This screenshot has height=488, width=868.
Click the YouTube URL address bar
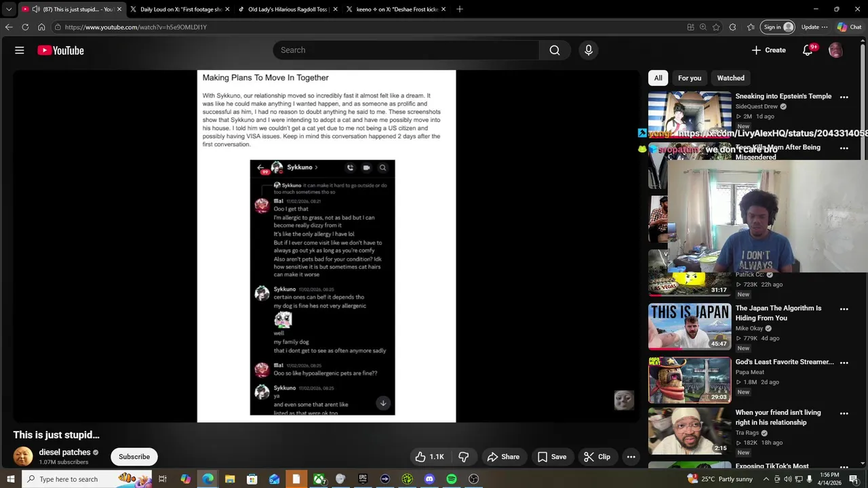[x=366, y=27]
